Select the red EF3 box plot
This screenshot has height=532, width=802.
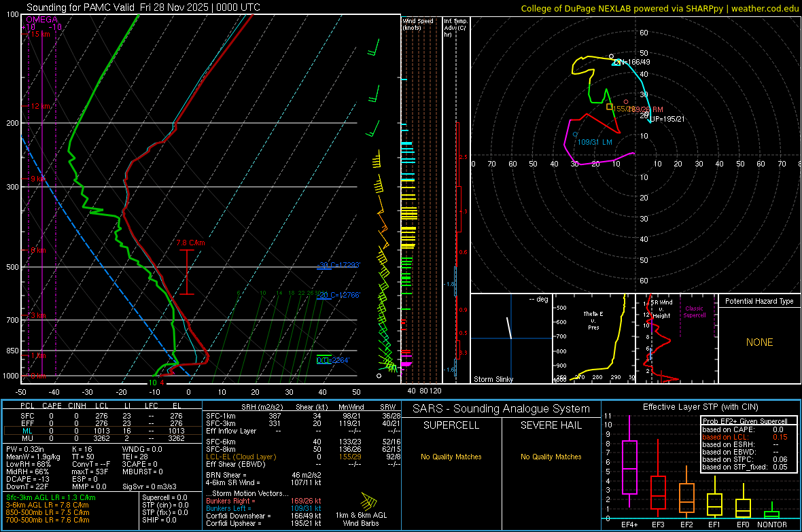pyautogui.click(x=658, y=478)
